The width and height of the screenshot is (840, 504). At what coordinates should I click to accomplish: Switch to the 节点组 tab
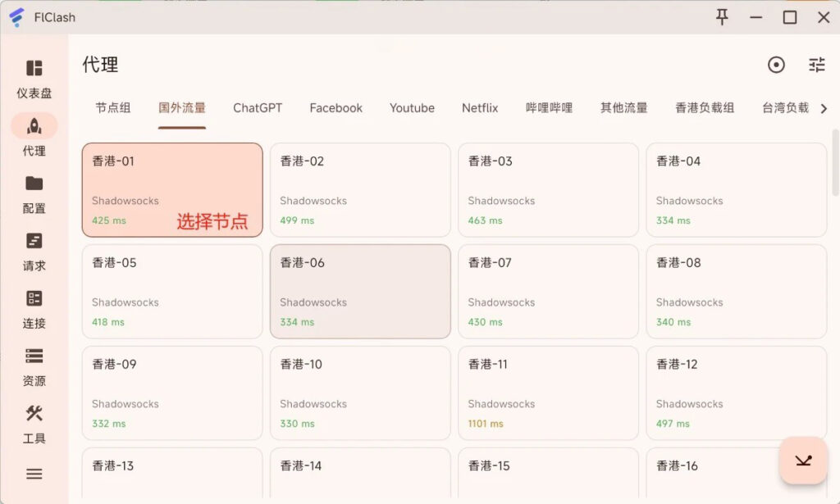(x=113, y=107)
